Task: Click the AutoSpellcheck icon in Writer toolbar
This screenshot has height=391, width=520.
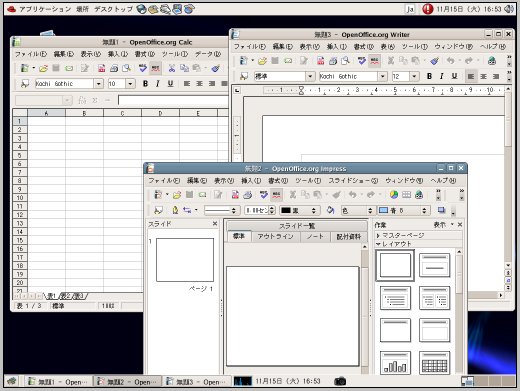Action: (374, 61)
